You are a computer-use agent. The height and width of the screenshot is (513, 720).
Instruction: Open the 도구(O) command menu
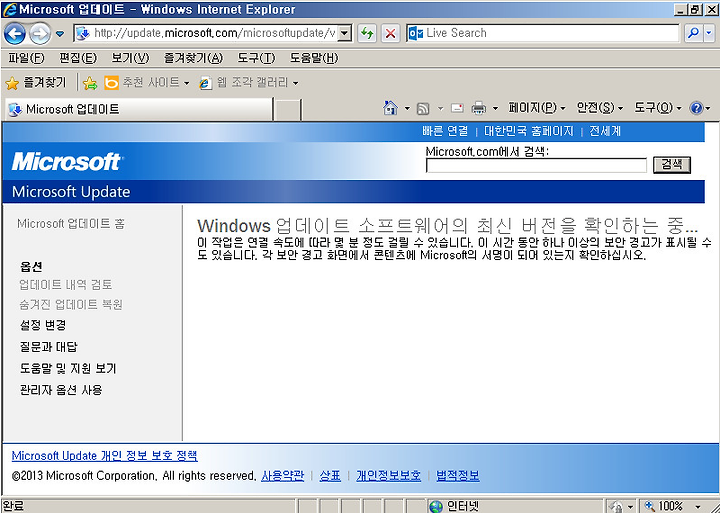(658, 108)
